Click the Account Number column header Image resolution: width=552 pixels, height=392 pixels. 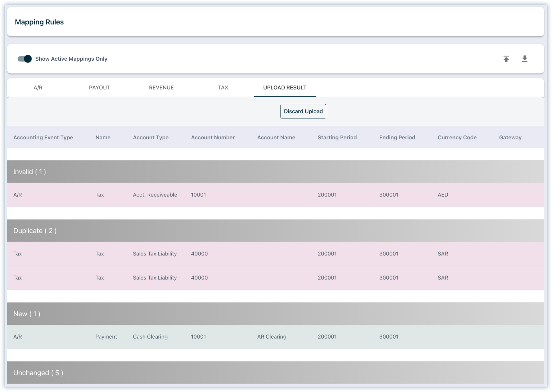pyautogui.click(x=213, y=137)
